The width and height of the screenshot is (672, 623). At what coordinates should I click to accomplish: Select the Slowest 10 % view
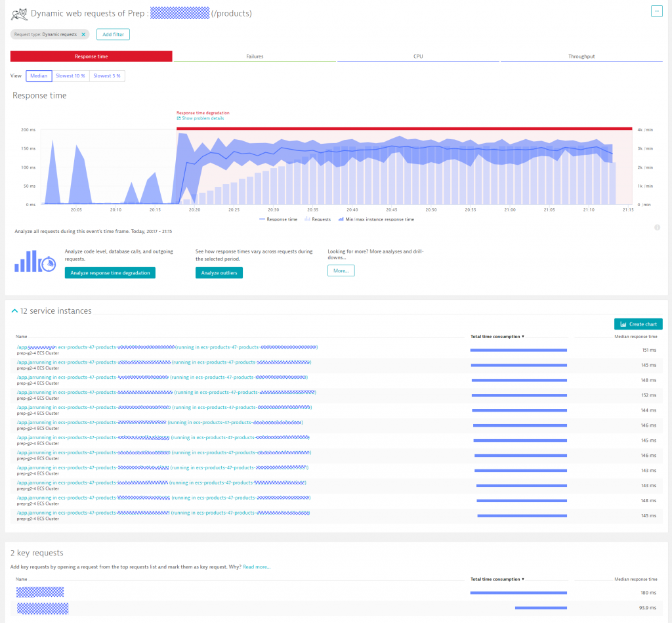[70, 75]
